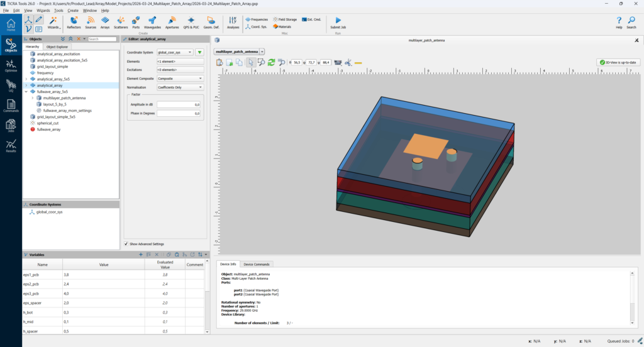Switch to the Object Explorer tab
The image size is (644, 347).
pyautogui.click(x=57, y=47)
